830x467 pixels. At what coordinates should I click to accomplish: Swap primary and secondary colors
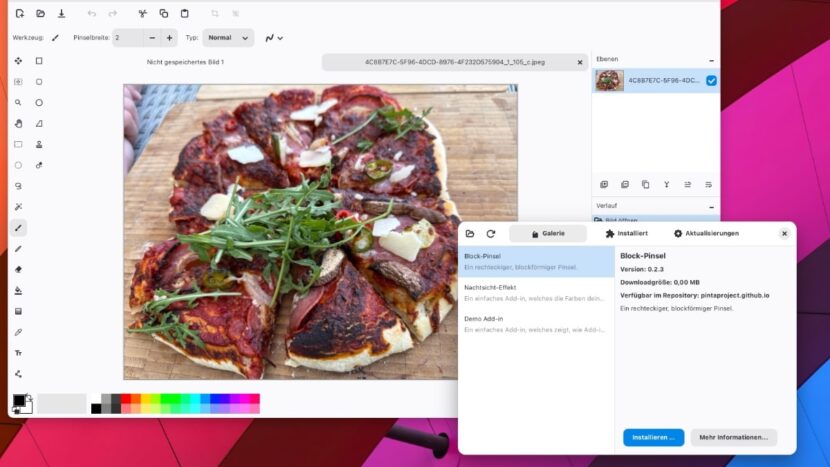[29, 398]
